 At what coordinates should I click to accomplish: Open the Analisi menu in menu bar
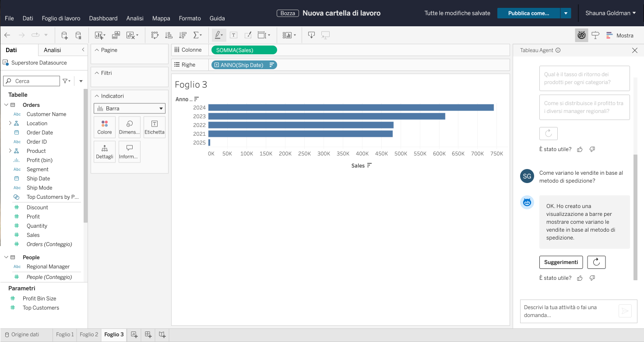coord(135,18)
